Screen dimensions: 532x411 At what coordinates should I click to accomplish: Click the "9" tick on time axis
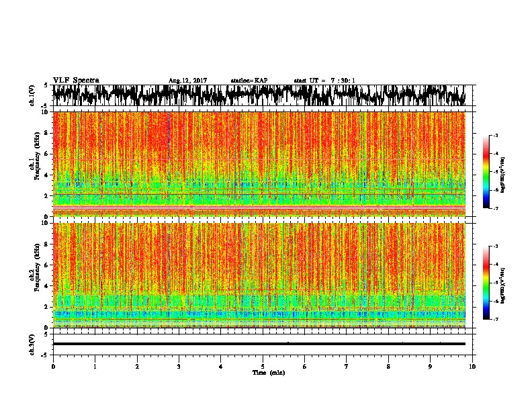pyautogui.click(x=430, y=367)
